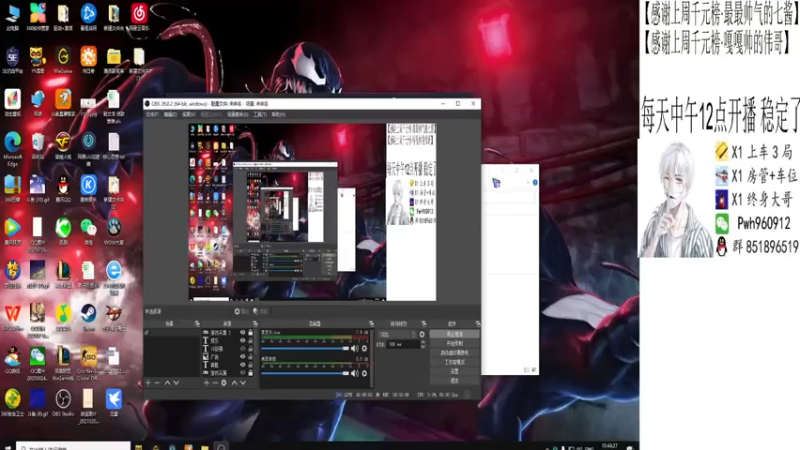
Task: Open source properties gear in sources toolbar
Action: tap(224, 382)
